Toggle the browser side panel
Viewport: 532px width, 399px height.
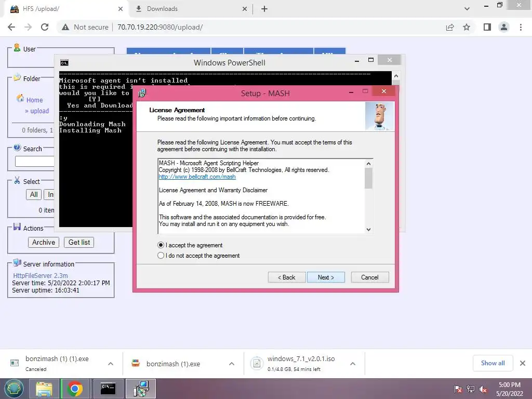[487, 27]
